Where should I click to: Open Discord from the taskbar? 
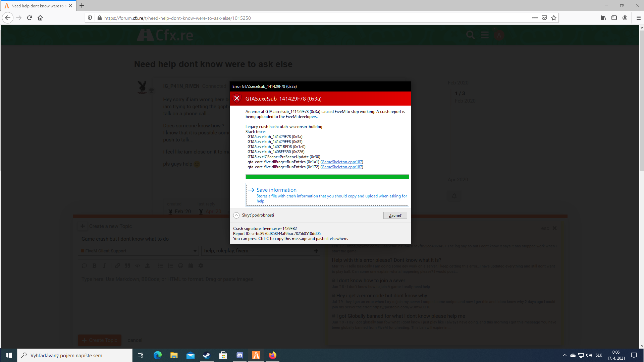(239, 355)
